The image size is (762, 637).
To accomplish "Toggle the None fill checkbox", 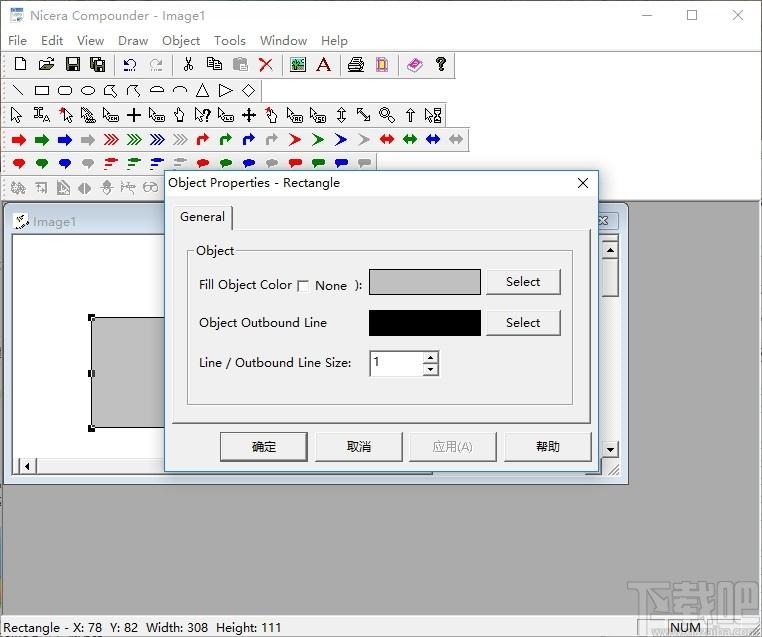I will tap(303, 286).
